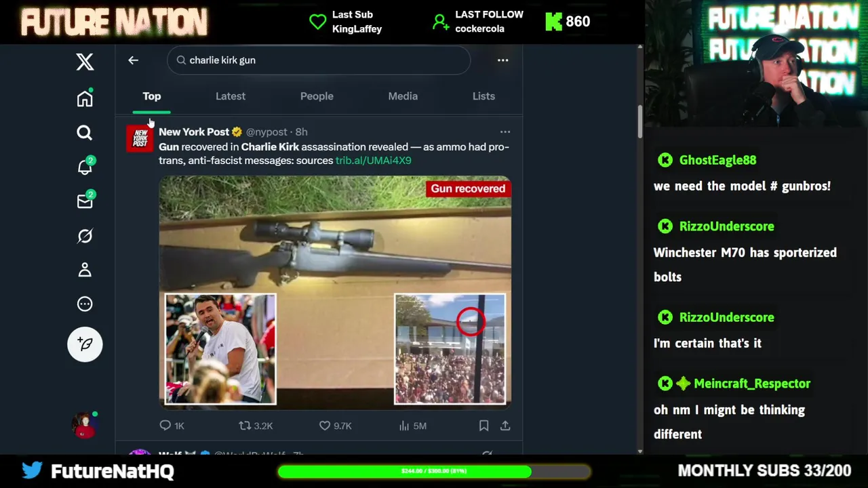The width and height of the screenshot is (868, 488).
Task: Open Messages envelope icon
Action: pyautogui.click(x=85, y=201)
